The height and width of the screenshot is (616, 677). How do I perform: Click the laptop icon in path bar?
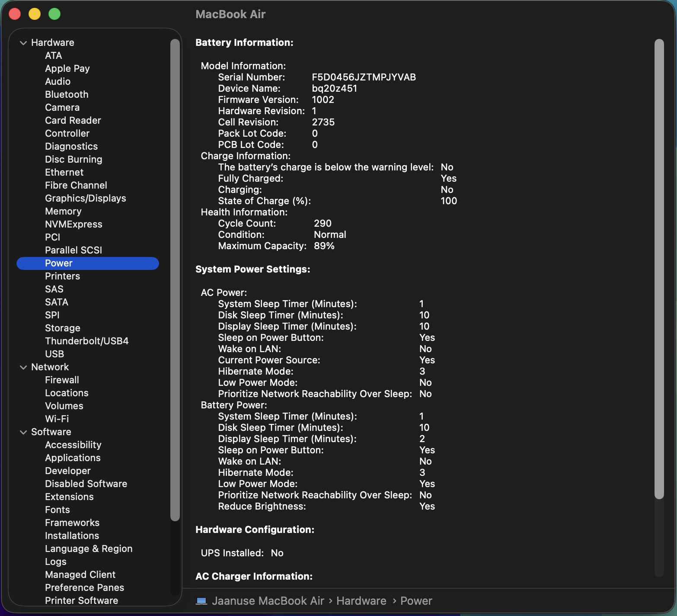[x=201, y=601]
